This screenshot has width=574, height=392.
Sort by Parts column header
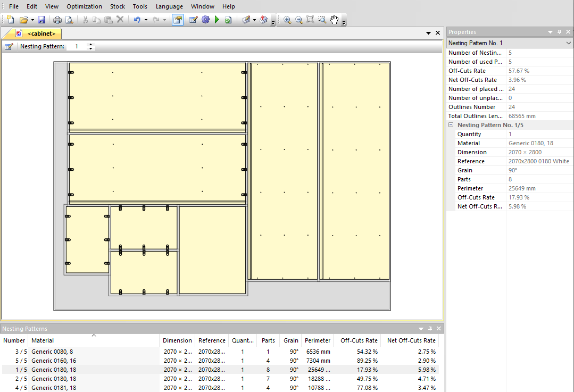pos(268,340)
